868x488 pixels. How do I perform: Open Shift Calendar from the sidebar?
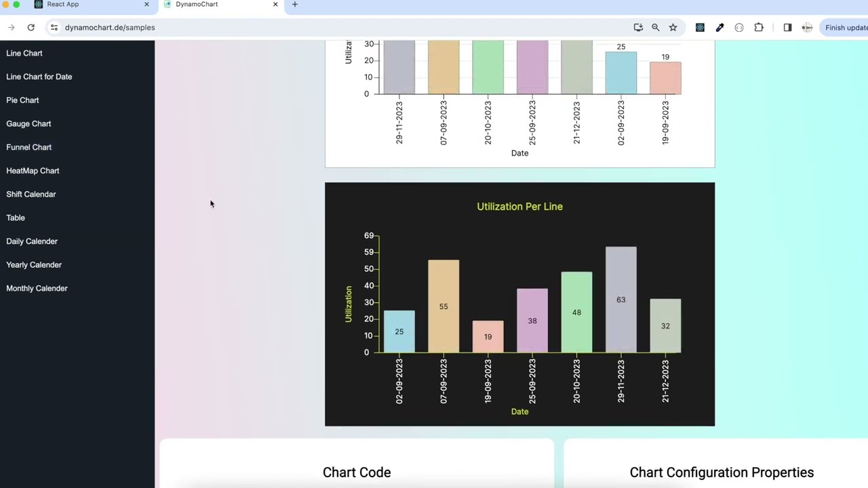coord(31,194)
